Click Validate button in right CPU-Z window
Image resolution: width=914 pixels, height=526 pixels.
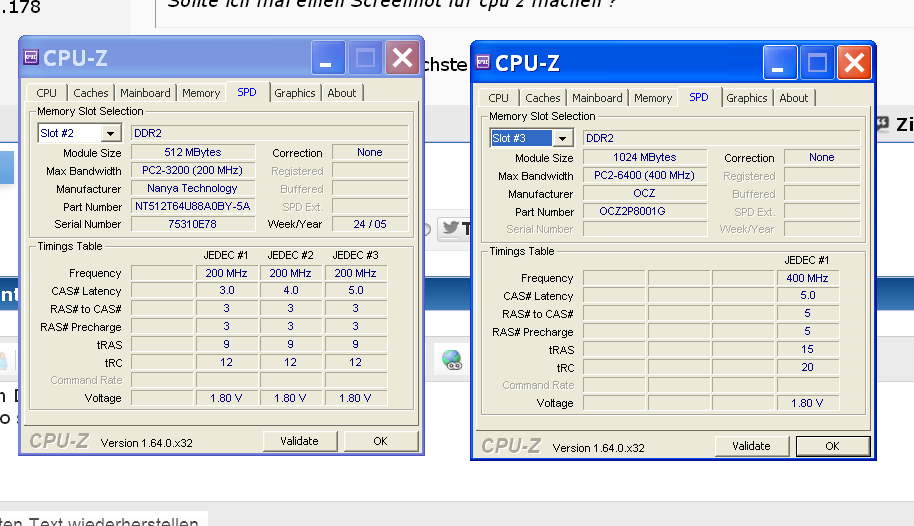click(x=751, y=446)
